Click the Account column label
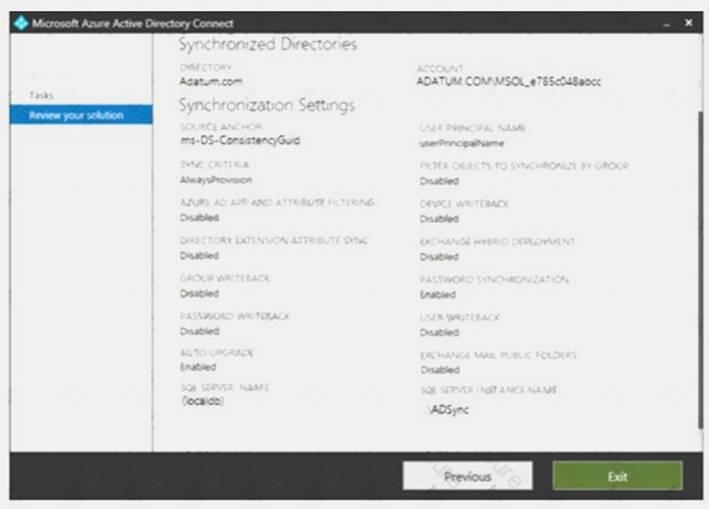 coord(440,69)
